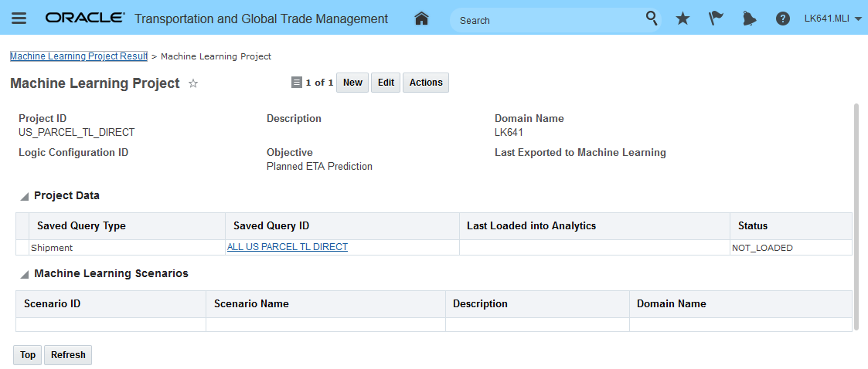Open the flagged items icon
The width and height of the screenshot is (868, 369).
click(716, 19)
